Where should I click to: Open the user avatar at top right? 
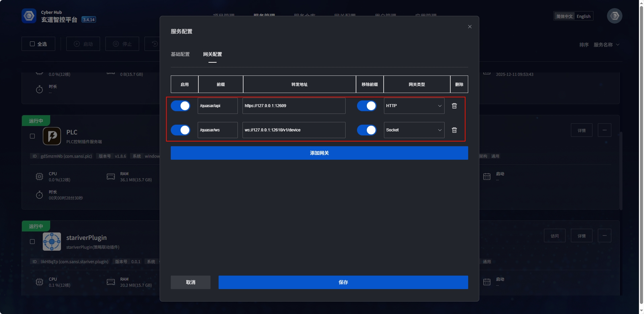pos(614,16)
